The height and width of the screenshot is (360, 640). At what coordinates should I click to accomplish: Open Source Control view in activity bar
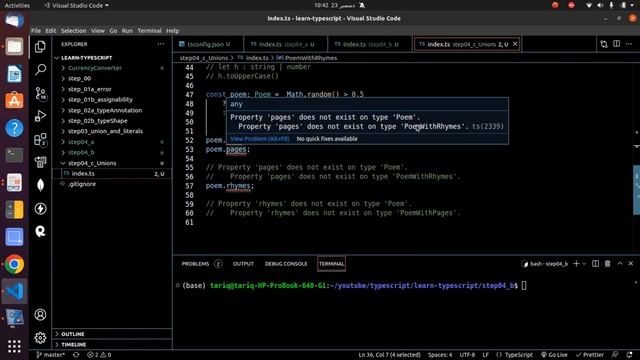click(40, 93)
